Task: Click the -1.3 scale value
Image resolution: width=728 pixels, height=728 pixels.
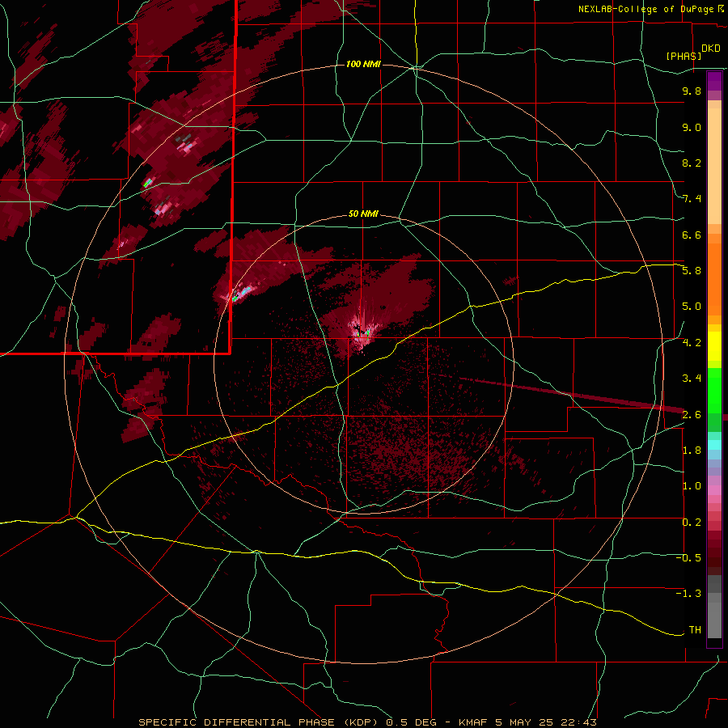Action: (688, 594)
